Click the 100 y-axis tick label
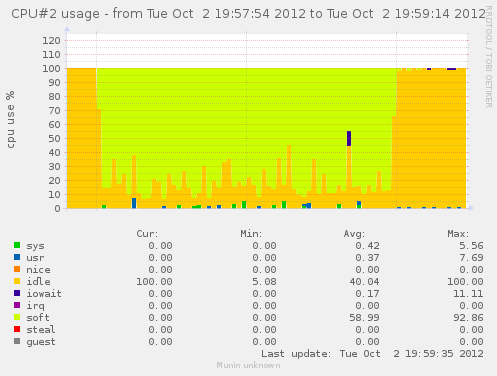The image size is (497, 376). pyautogui.click(x=51, y=69)
